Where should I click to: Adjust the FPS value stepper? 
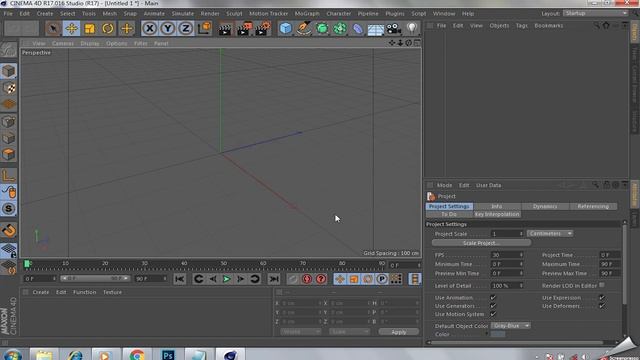point(521,255)
